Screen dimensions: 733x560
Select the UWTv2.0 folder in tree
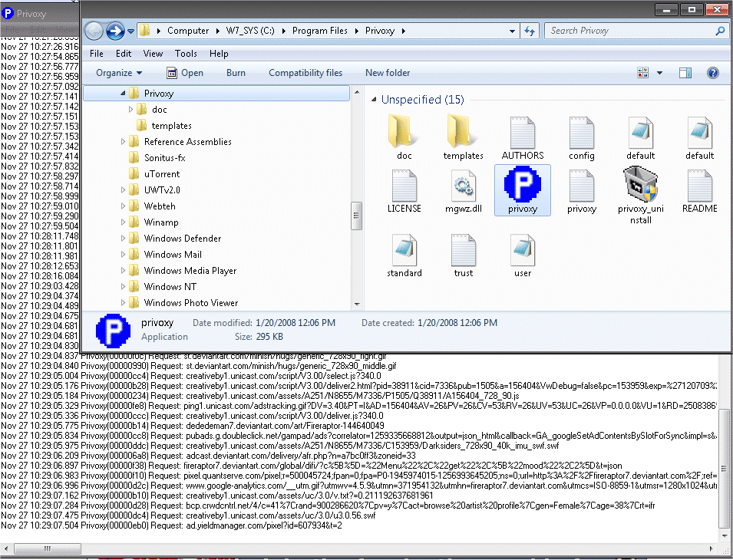tap(162, 190)
